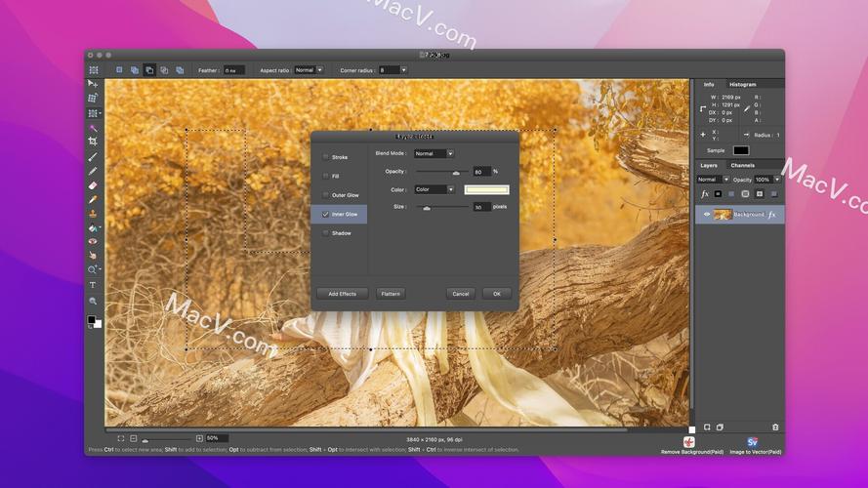Enable the Shadow effect checkbox
The width and height of the screenshot is (868, 488).
point(325,233)
